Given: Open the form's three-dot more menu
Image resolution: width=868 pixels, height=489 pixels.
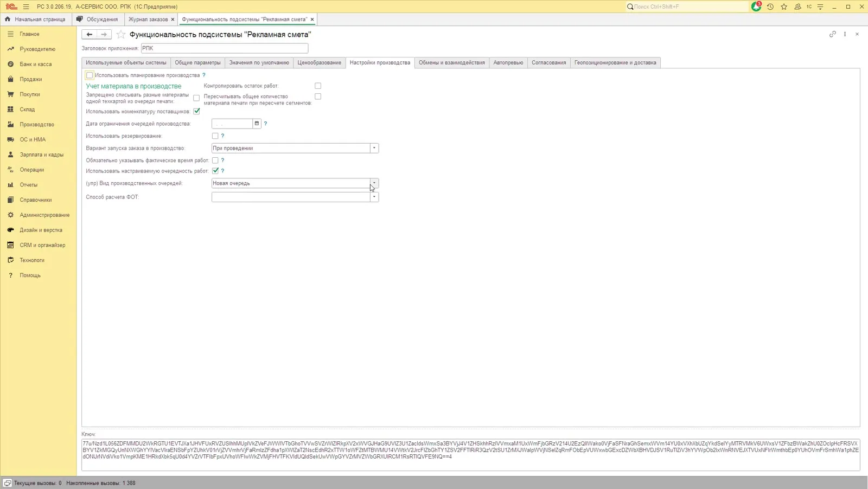Looking at the screenshot, I should coord(845,34).
